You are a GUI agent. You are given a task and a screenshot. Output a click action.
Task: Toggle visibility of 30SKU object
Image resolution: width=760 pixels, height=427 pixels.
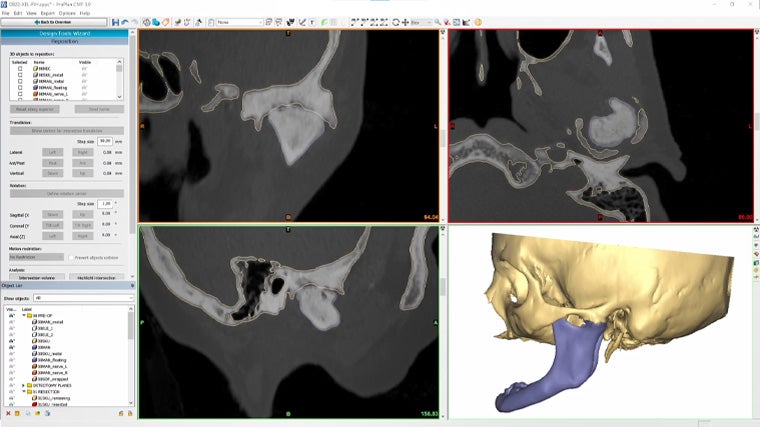tap(11, 341)
